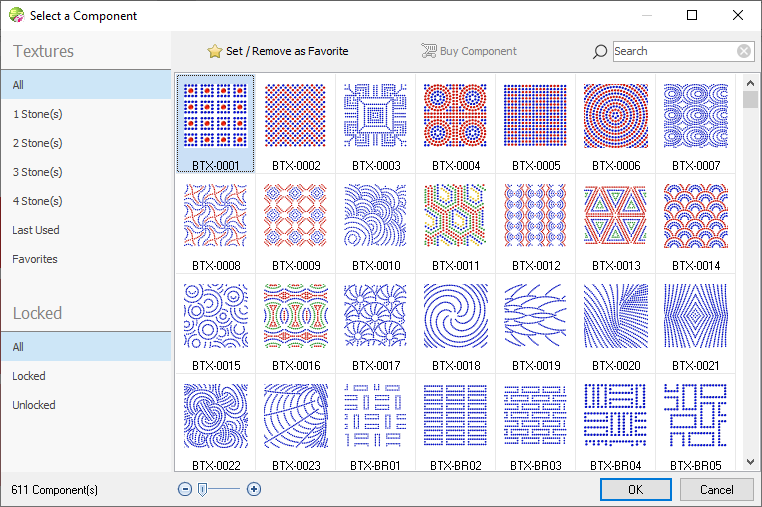Click the zoom in plus icon

(x=254, y=489)
